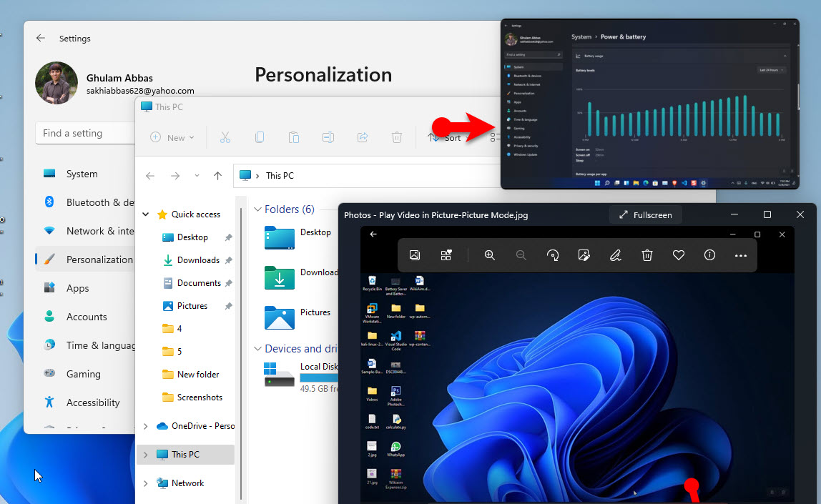Screen dimensions: 821x504
Task: Click the Photos view all photos icon
Action: [415, 255]
